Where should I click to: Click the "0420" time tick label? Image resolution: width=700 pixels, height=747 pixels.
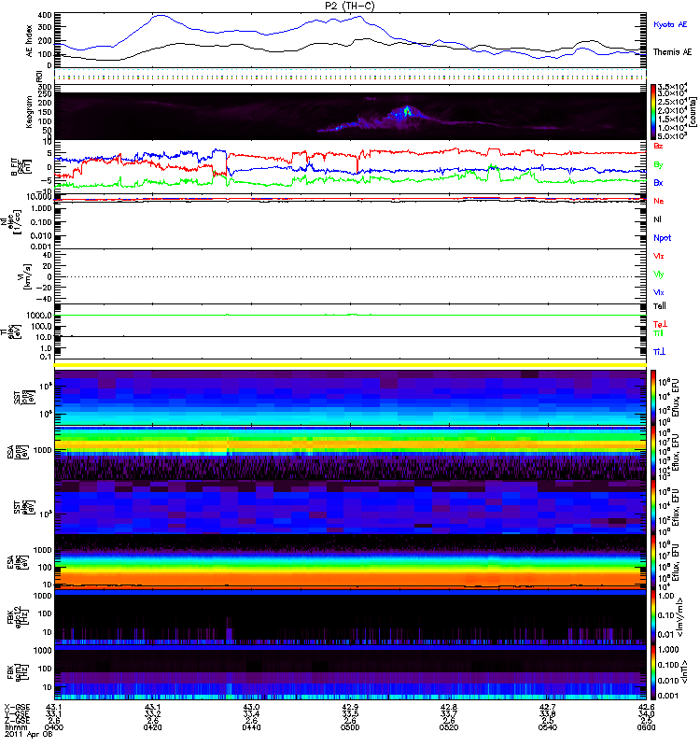click(x=152, y=727)
